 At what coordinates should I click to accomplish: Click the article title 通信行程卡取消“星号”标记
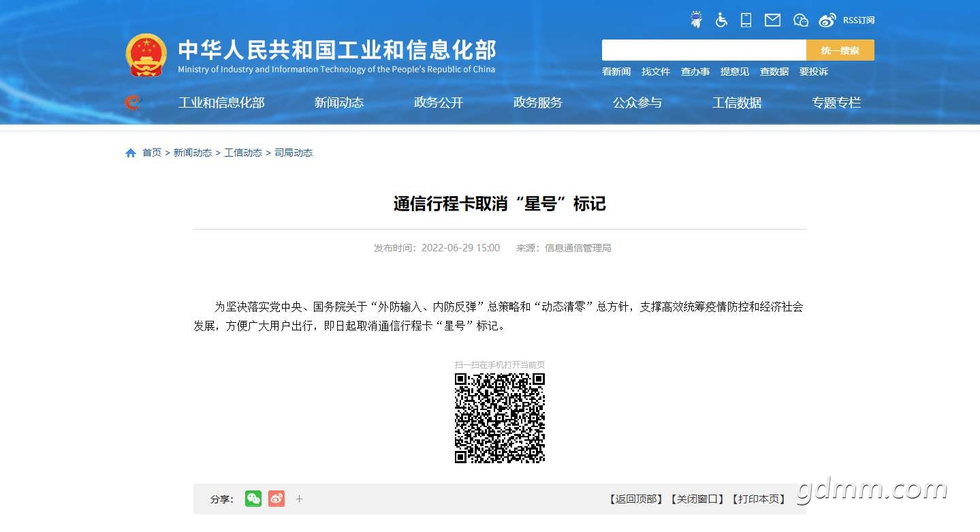500,204
